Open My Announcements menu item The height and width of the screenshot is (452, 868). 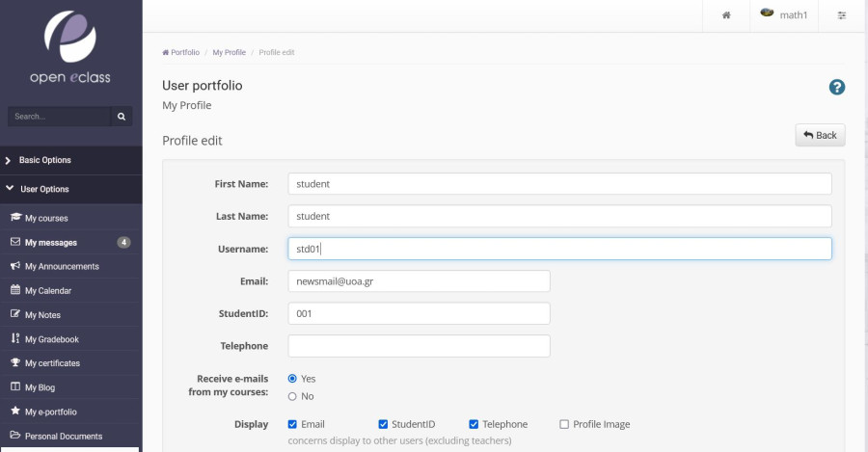[x=70, y=266]
